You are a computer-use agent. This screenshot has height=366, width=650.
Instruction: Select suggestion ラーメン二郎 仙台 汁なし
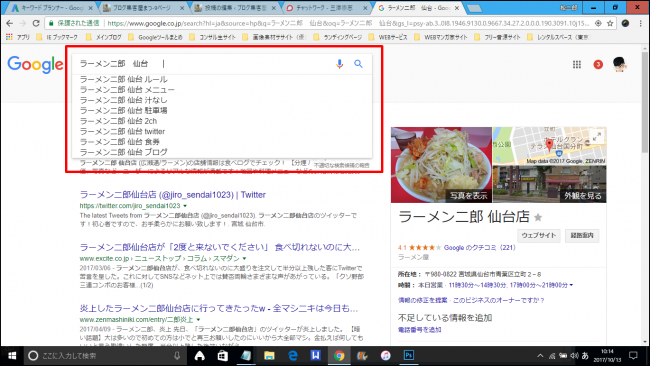pos(222,100)
